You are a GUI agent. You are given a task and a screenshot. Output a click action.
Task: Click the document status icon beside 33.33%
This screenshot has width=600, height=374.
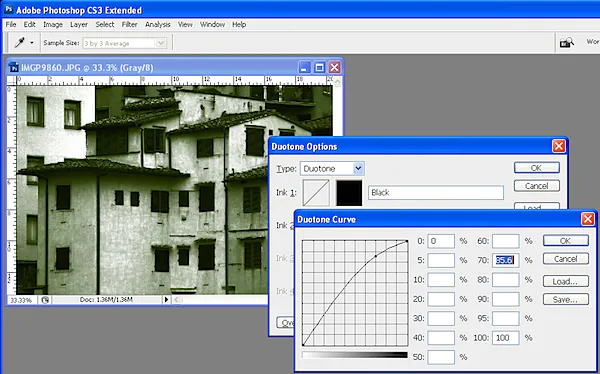[x=45, y=300]
